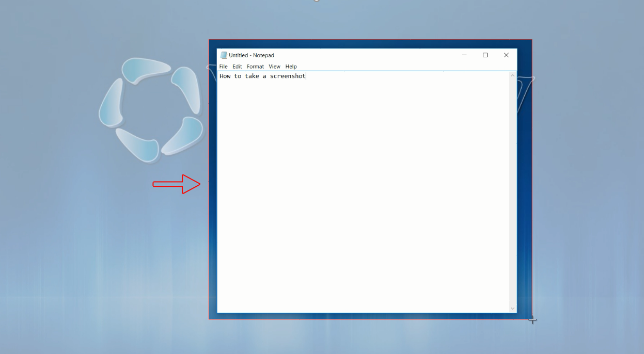Click the red arrow pointing at the window

177,184
